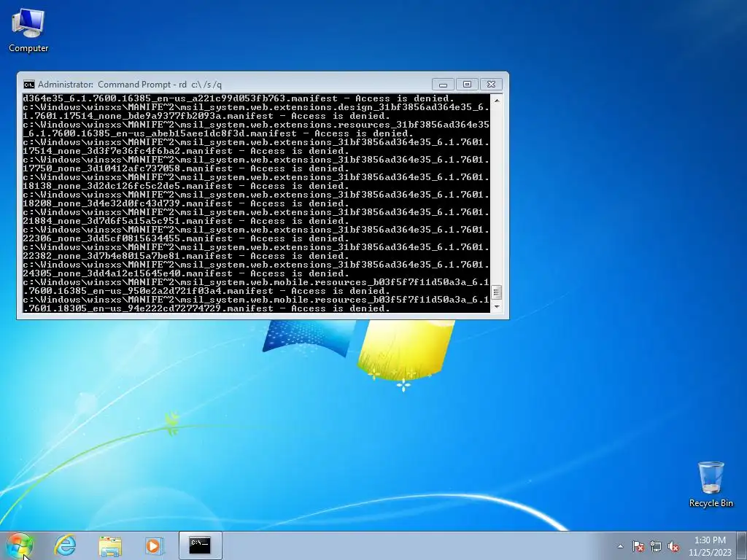Click line '24305_none_3dd4a12e15645e40.manifest - Access is denied.'
This screenshot has width=747, height=560.
(x=186, y=274)
